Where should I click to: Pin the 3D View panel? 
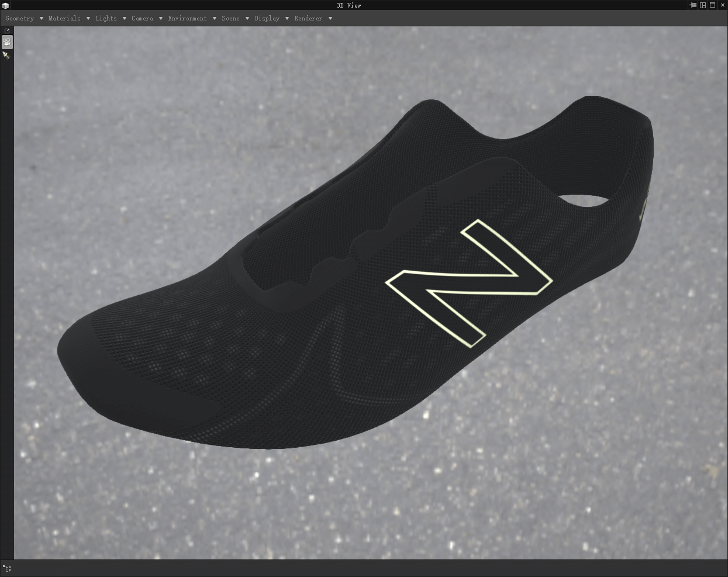[x=693, y=5]
